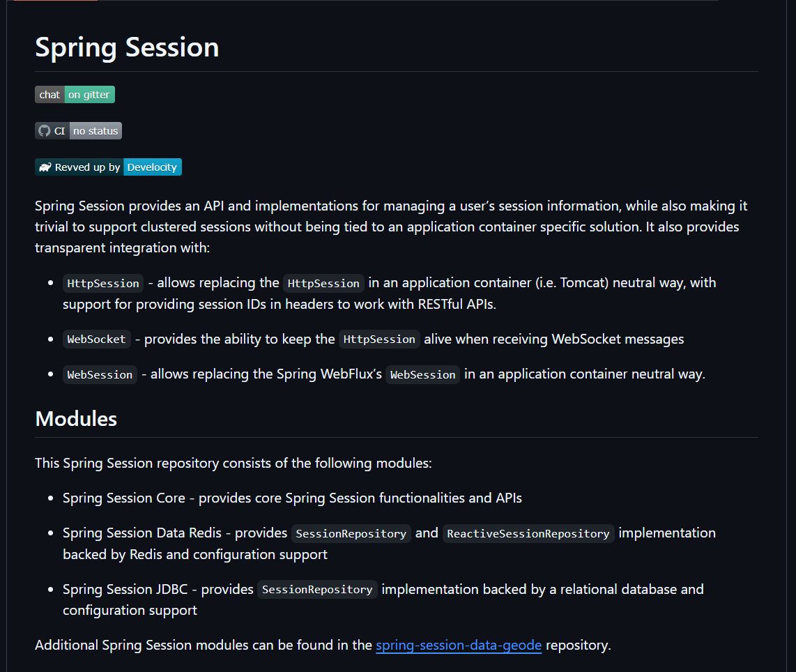Click the HttpSession code tag starting the first bullet
The height and width of the screenshot is (672, 796).
[x=103, y=284]
